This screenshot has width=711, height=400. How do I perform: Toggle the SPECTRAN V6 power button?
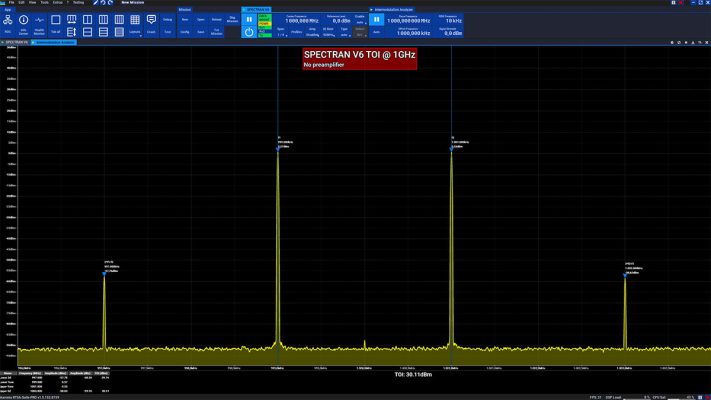click(x=249, y=32)
